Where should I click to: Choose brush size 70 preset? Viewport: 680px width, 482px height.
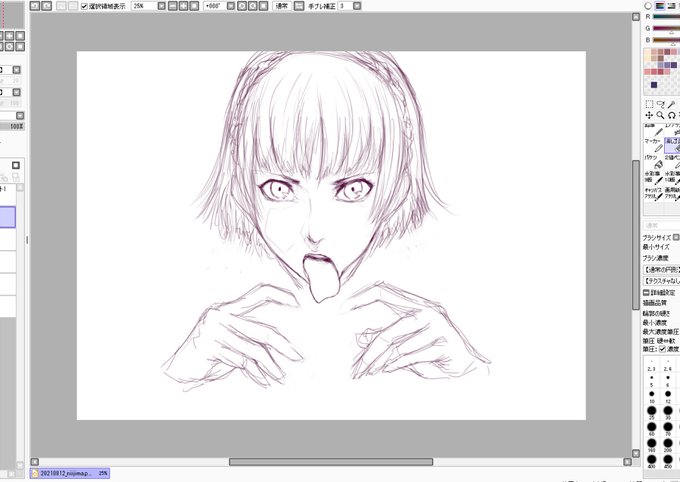click(x=668, y=429)
